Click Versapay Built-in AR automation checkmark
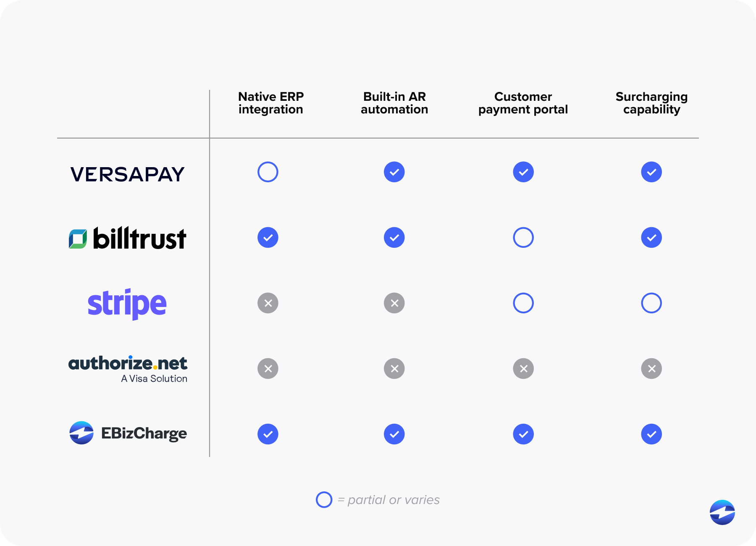The width and height of the screenshot is (756, 546). 394,172
